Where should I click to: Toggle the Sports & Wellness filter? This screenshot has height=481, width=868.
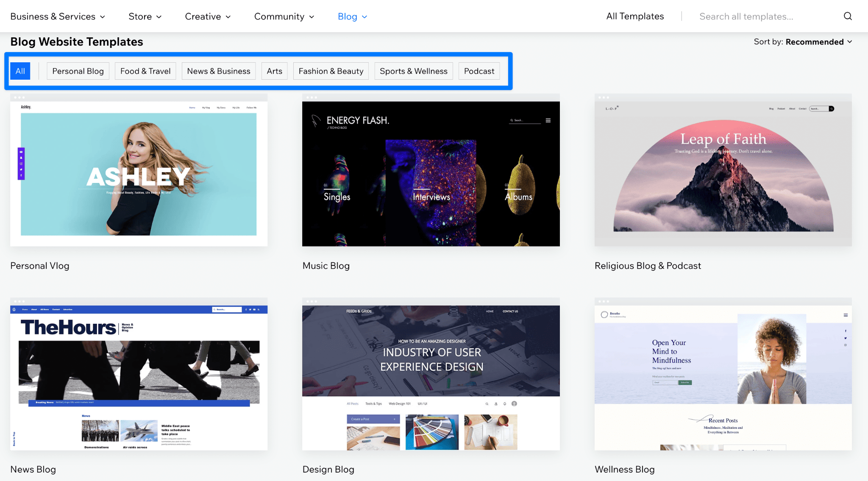point(413,70)
